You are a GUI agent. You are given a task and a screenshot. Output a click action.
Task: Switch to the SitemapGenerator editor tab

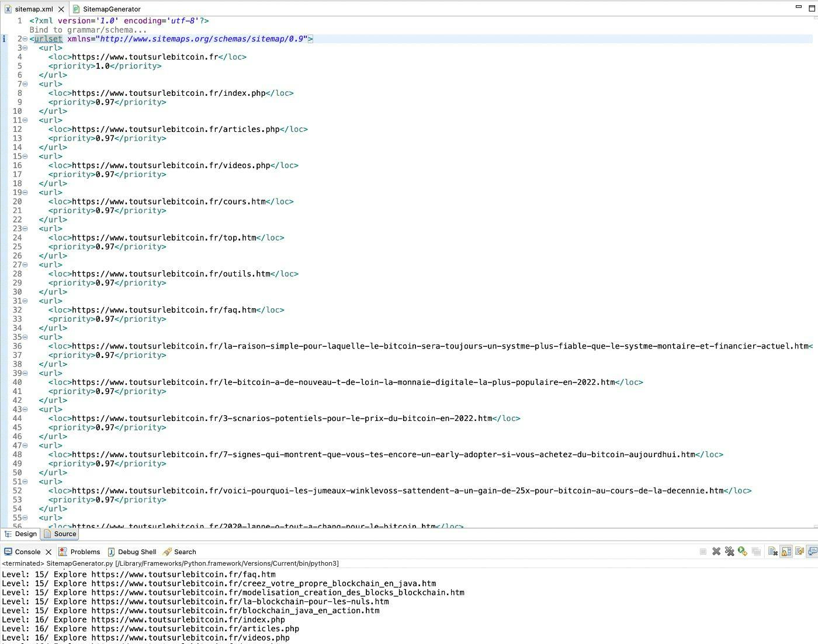point(111,9)
